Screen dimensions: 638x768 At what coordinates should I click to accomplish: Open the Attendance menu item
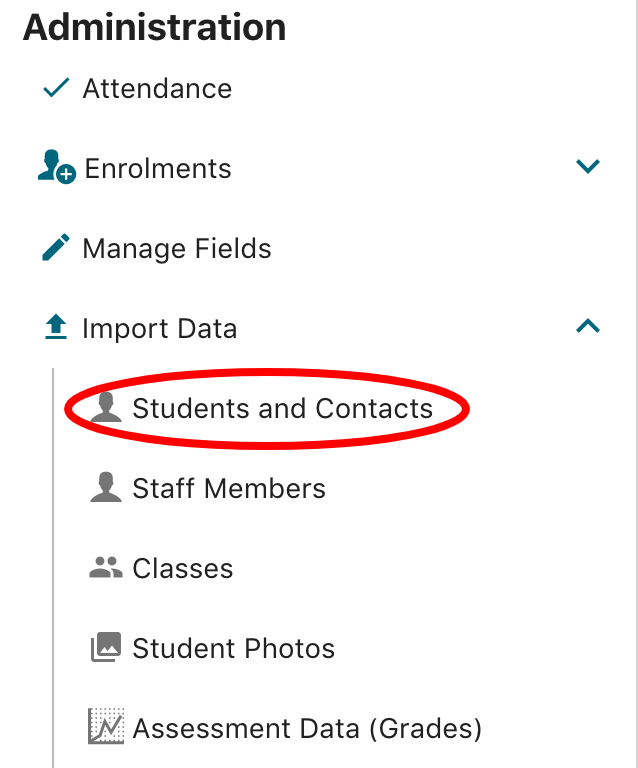point(157,89)
